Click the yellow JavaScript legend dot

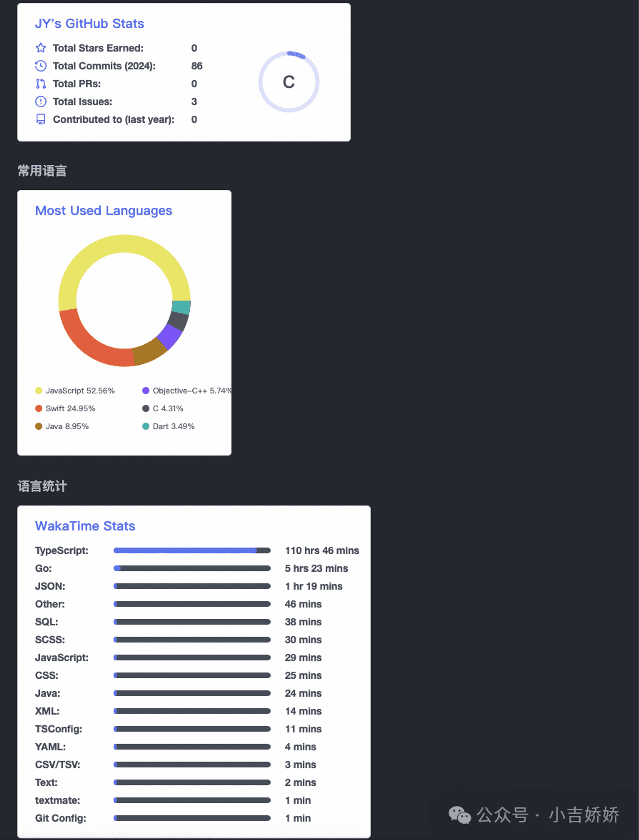[38, 391]
